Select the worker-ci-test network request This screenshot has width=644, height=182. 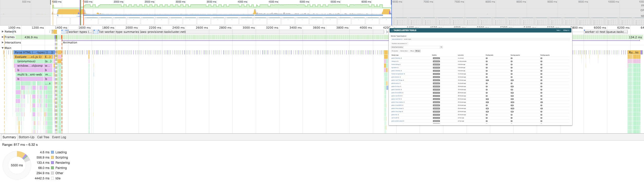tap(606, 32)
